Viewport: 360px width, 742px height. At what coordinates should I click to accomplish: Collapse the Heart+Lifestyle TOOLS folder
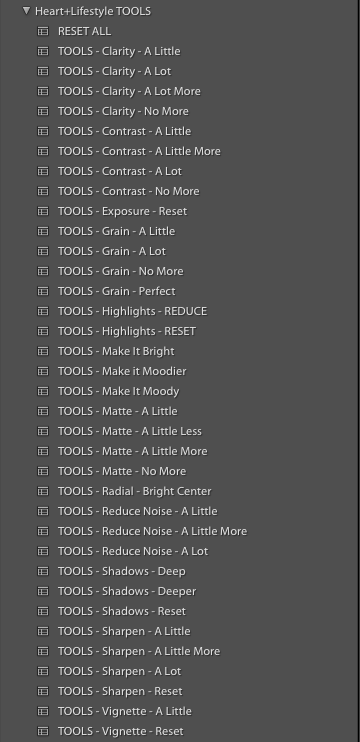click(26, 10)
